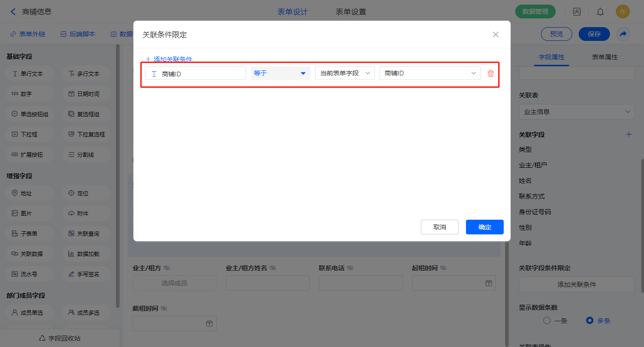Viewport: 644px width, 347px height.
Task: Click the 商铺ID condition field input
Action: coord(195,74)
